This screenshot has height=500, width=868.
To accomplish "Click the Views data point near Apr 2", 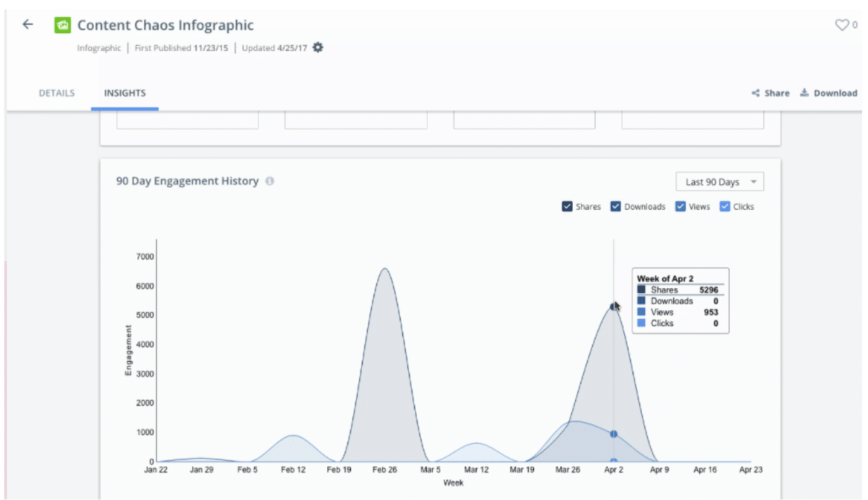I will click(613, 433).
